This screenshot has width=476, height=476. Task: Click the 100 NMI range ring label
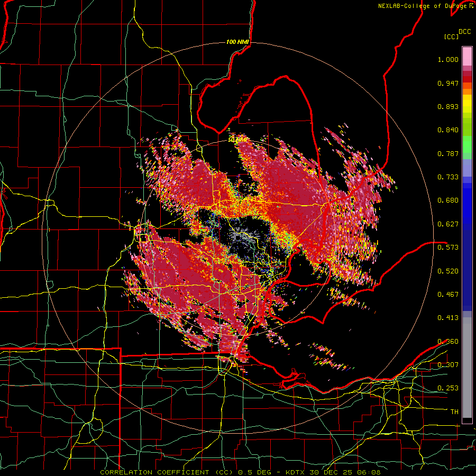pyautogui.click(x=237, y=42)
